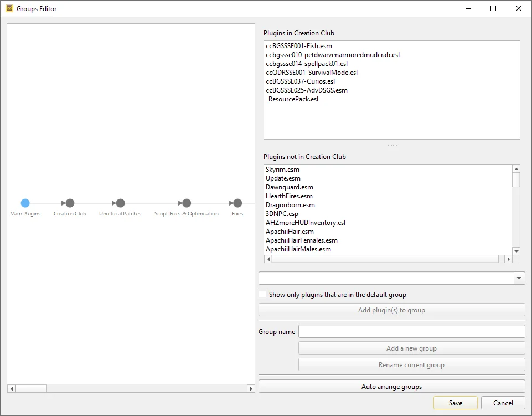Select ccQDRSSE001-SurvivalMode.esl plugin
Viewport: 532px width, 416px height.
[x=312, y=73]
